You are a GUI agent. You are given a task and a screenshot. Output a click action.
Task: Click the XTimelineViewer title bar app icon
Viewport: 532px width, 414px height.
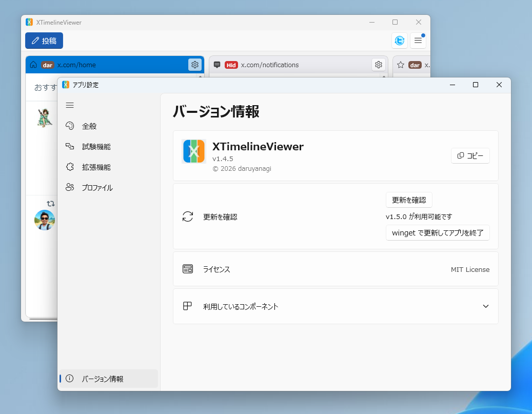pyautogui.click(x=29, y=22)
